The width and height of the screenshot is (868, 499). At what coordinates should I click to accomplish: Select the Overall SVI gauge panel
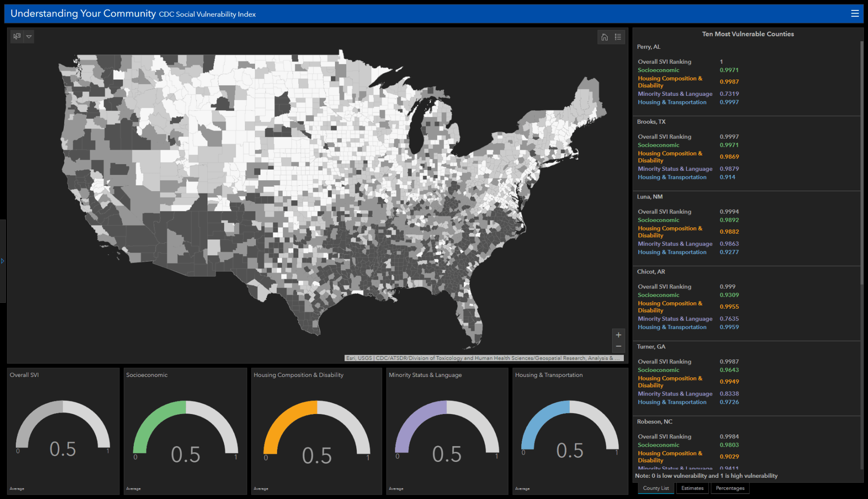click(x=63, y=431)
